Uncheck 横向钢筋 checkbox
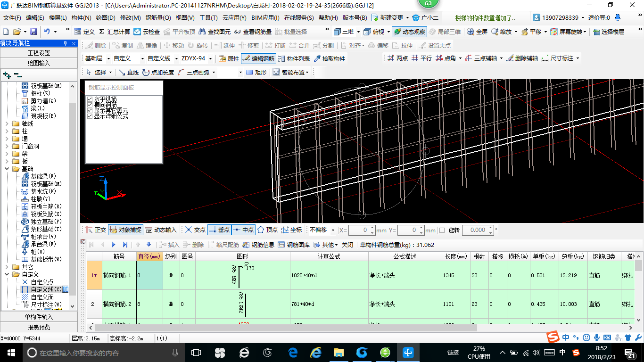 [x=90, y=105]
